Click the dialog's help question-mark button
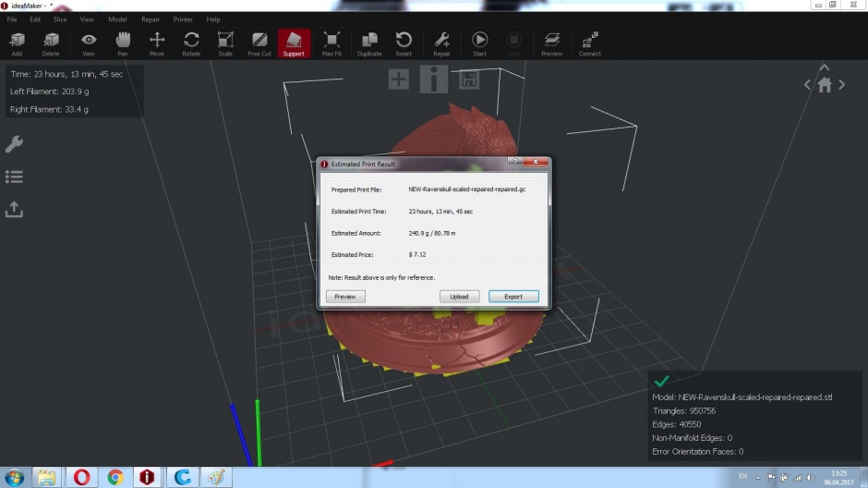 point(515,162)
